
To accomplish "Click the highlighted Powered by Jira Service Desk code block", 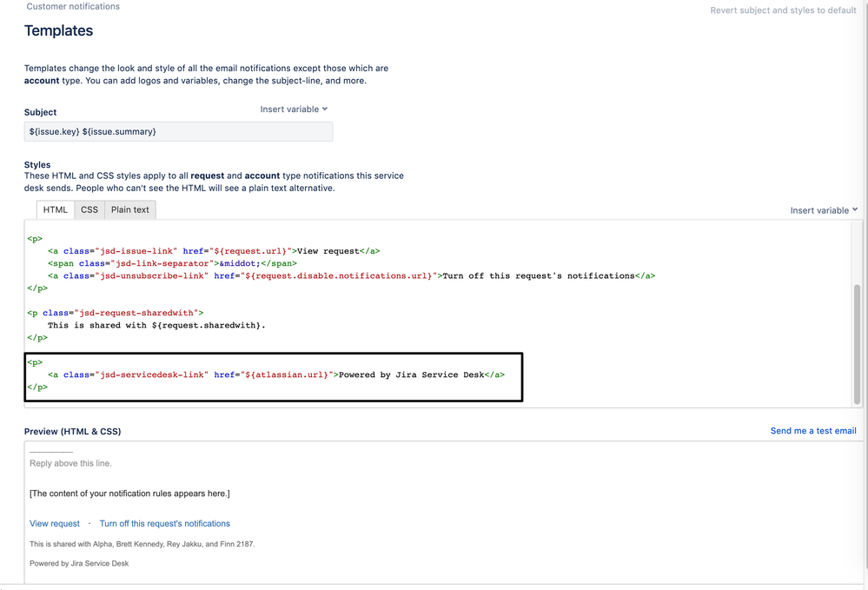I will 274,374.
